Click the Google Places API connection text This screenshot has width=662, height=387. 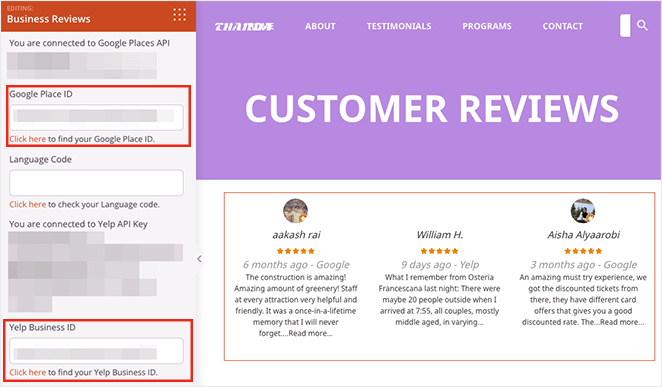(x=89, y=43)
